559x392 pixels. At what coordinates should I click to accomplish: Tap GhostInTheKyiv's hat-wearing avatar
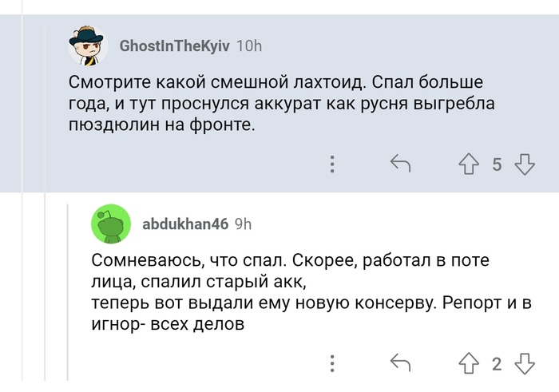coord(88,46)
